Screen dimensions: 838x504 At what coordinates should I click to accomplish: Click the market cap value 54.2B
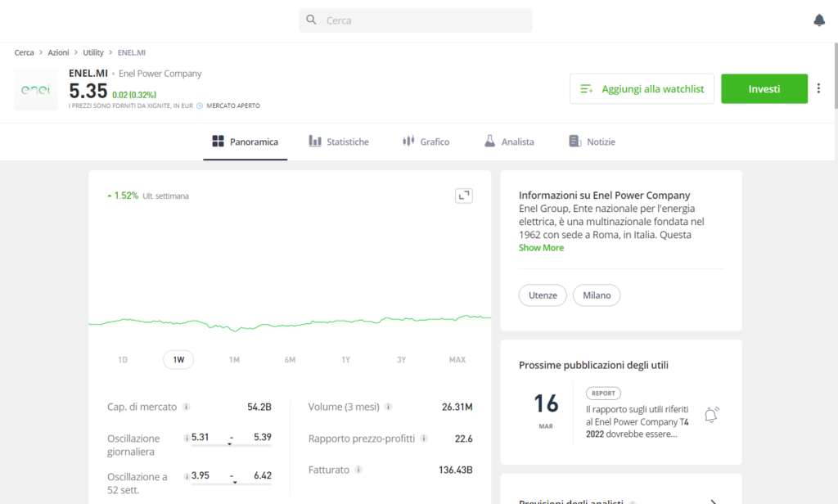[259, 407]
